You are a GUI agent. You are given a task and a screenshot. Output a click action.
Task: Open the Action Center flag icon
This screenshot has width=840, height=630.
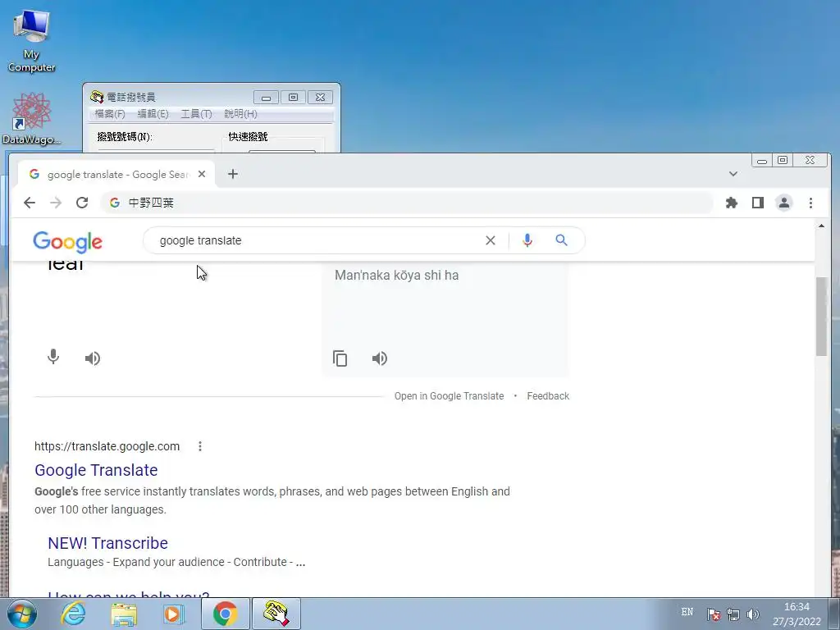click(x=714, y=614)
